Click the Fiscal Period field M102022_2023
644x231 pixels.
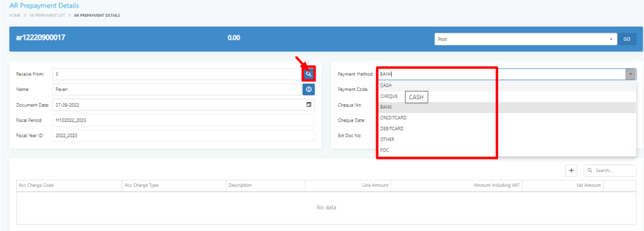(x=183, y=120)
